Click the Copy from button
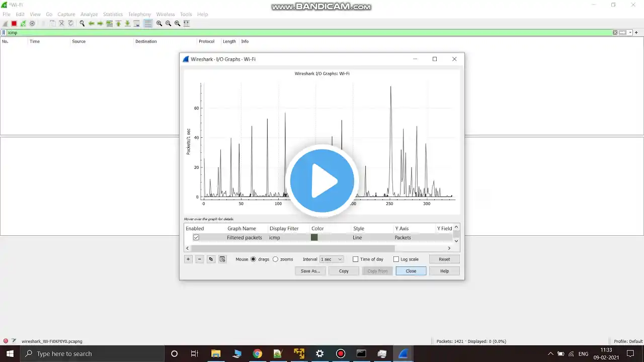Viewport: 644px width, 362px height. 377,271
